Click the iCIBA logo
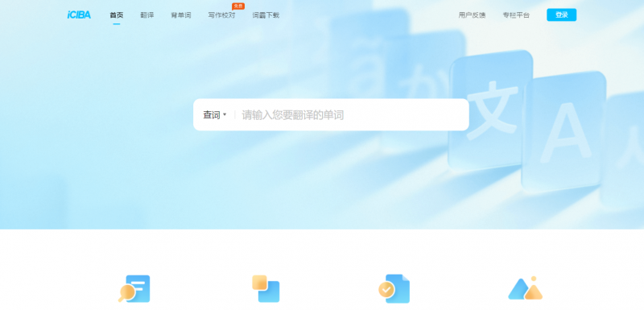644x310 pixels. [x=79, y=15]
